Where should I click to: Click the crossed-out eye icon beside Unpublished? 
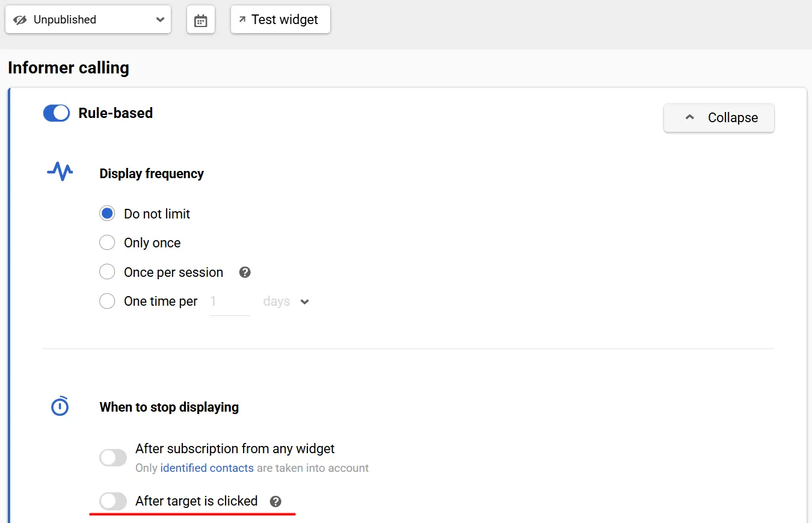[20, 20]
